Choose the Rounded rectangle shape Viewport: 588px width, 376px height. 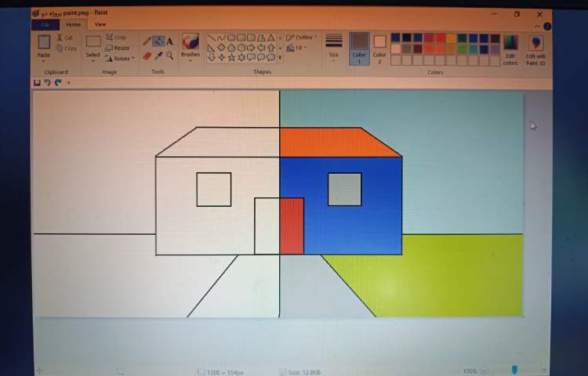pyautogui.click(x=251, y=38)
